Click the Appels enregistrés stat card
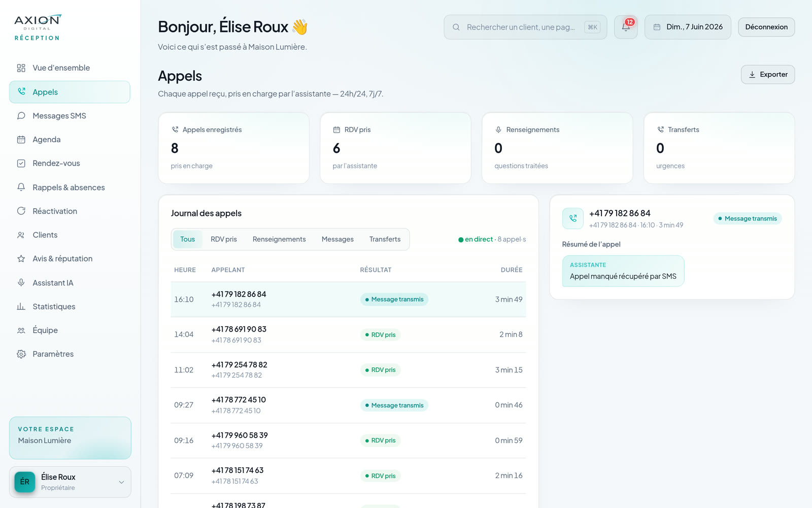 pos(233,148)
